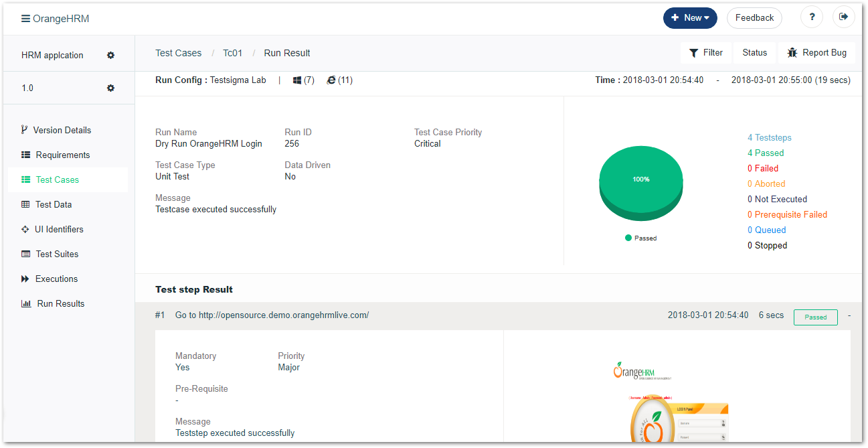Expand the step #1 Go to URL row

499,315
